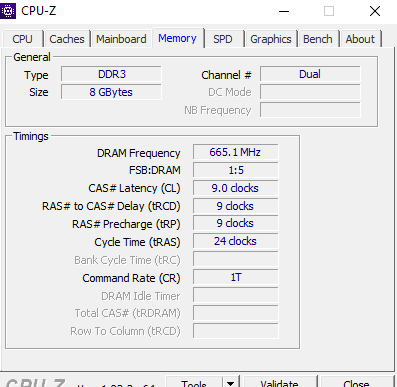Minimize the CPU-Z window
The height and width of the screenshot is (387, 397).
[x=284, y=11]
